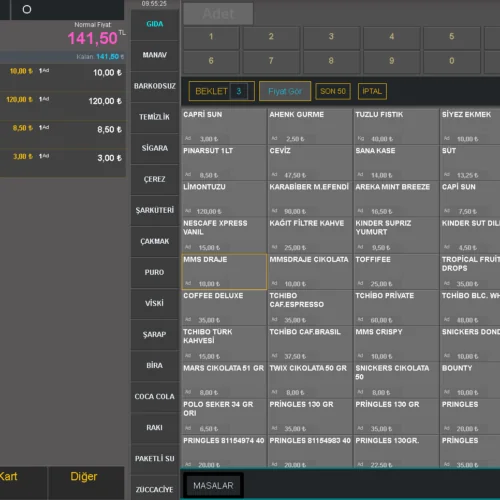
Task: Add PINARSÜT 1LT product
Action: click(224, 163)
